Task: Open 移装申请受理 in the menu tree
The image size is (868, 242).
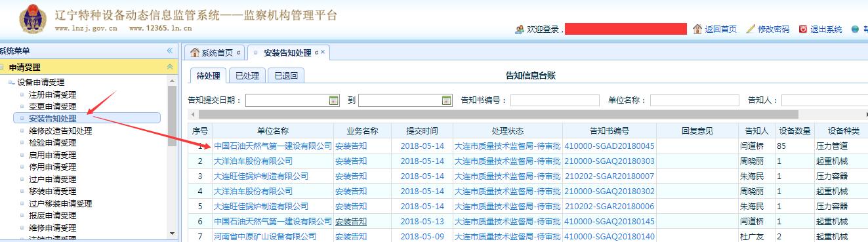Action: (52, 192)
